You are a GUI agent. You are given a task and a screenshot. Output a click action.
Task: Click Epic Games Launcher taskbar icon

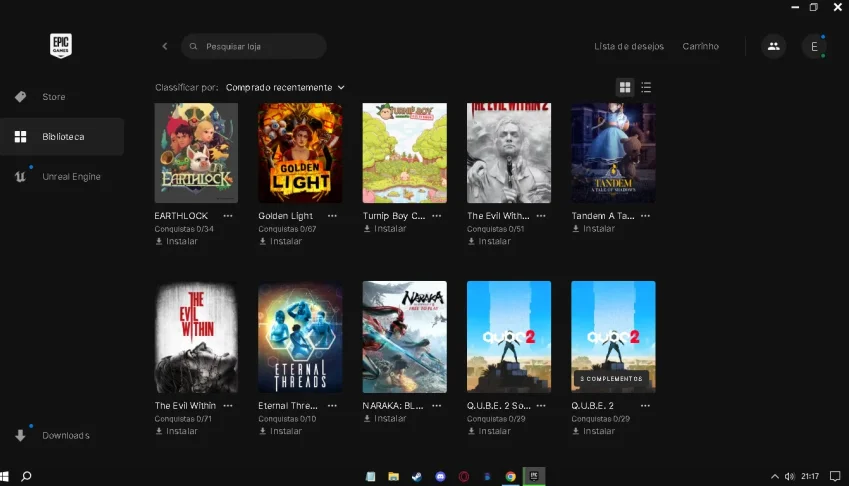[x=534, y=476]
